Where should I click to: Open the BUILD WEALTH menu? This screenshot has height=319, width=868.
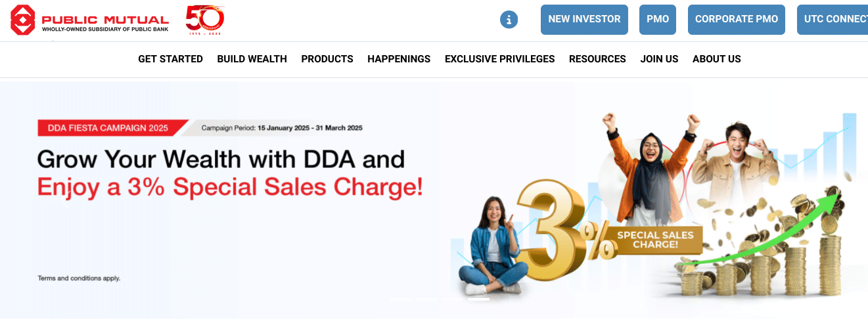(x=252, y=59)
